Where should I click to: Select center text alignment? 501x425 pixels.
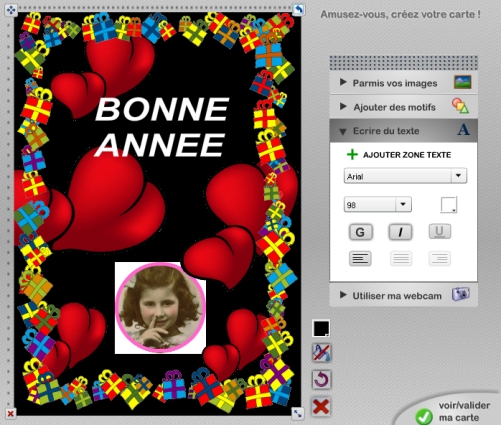401,258
